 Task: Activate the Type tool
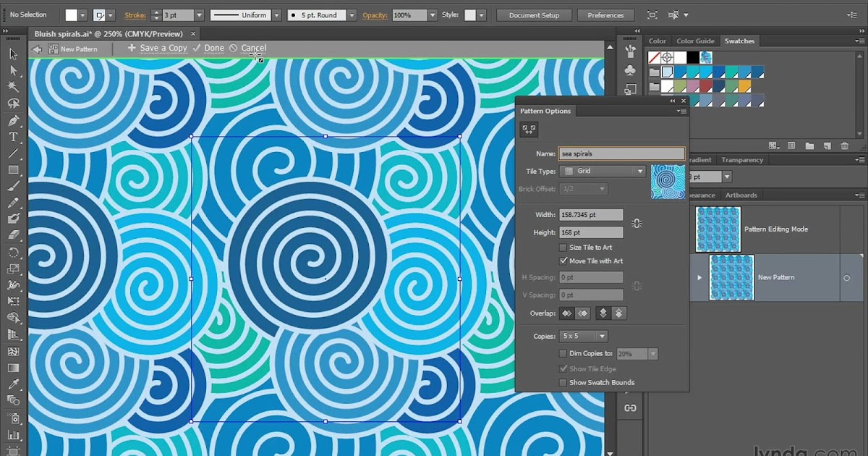(x=12, y=135)
